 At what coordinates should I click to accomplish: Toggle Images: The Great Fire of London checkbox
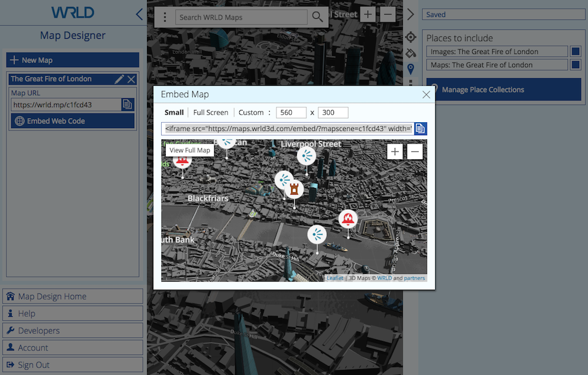(576, 52)
